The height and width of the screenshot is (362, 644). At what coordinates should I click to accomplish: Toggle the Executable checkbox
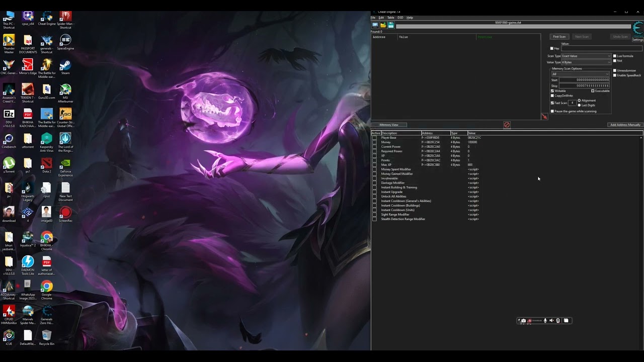coord(593,91)
